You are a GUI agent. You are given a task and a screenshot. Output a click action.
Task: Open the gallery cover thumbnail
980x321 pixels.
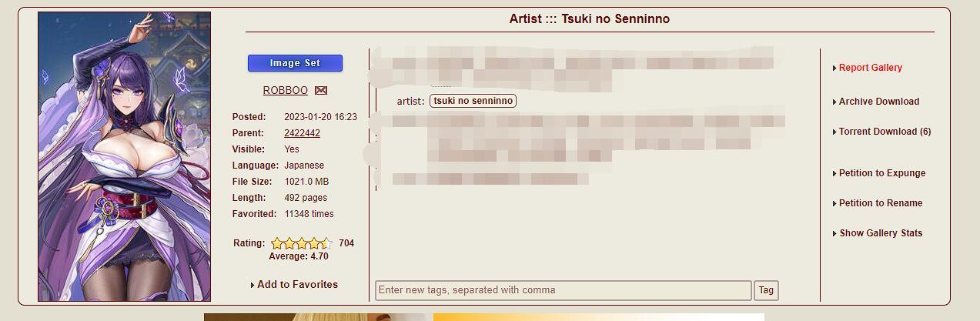click(x=124, y=156)
